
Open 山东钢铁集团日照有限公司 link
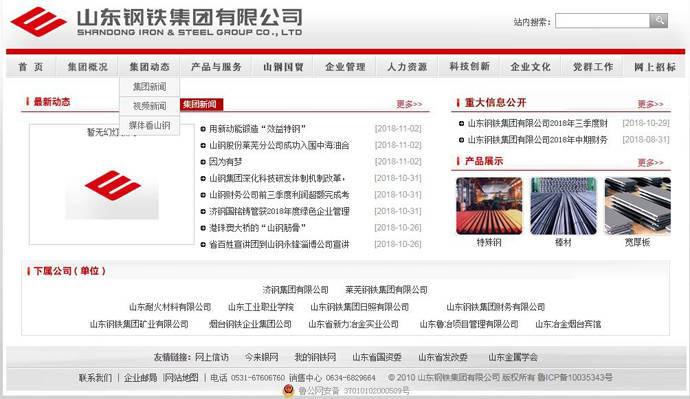click(360, 307)
